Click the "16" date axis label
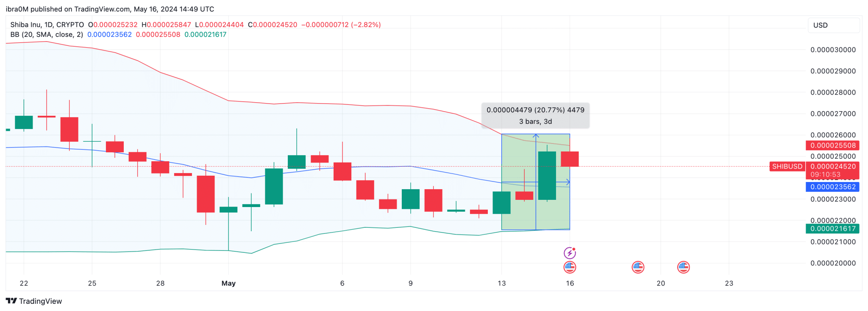This screenshot has width=868, height=311. [570, 283]
